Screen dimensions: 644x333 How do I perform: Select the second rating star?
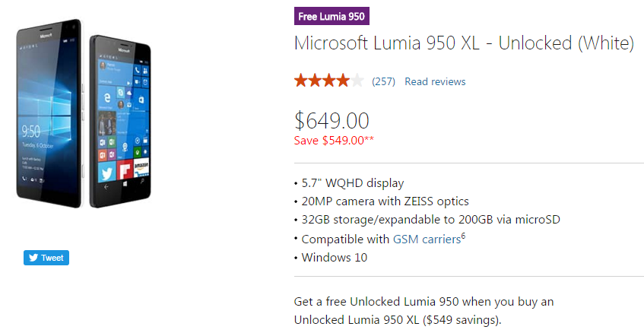point(315,81)
